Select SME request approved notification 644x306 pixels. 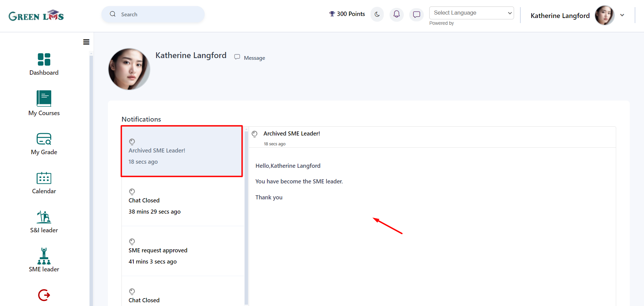coord(183,251)
